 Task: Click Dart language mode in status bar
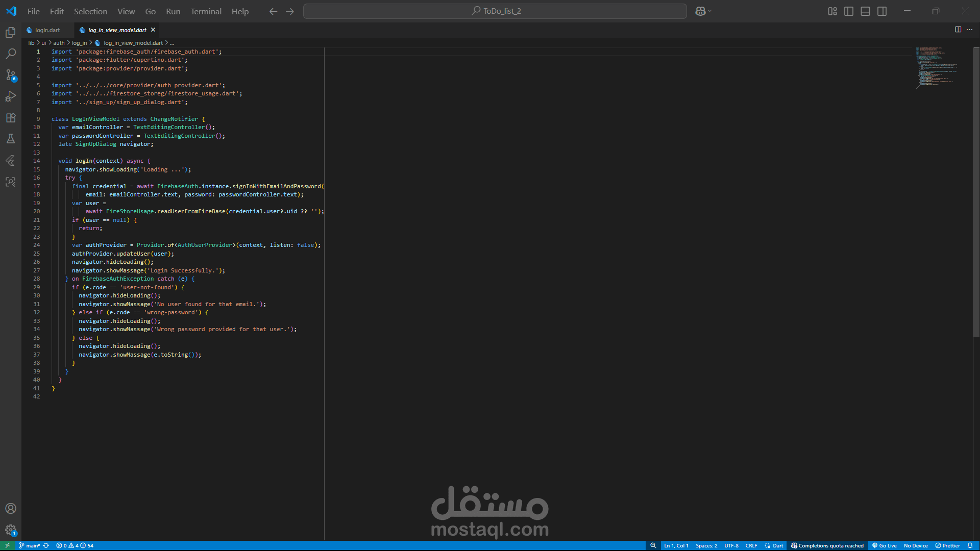[774, 545]
